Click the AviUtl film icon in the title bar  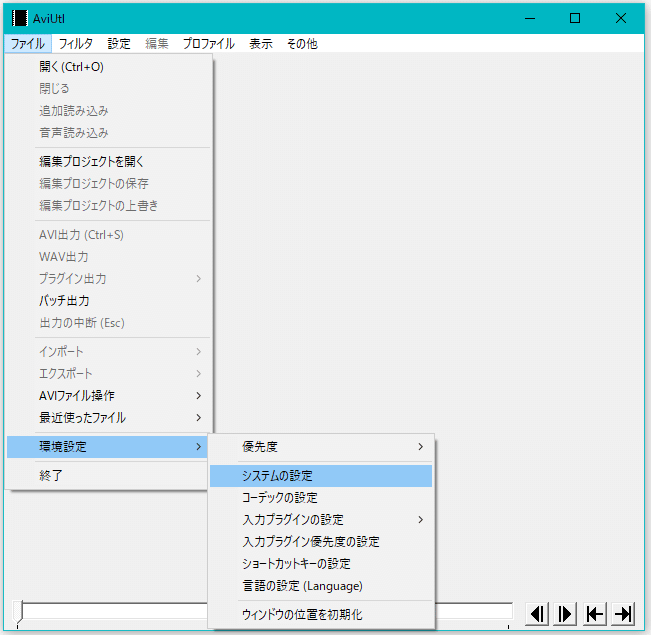pyautogui.click(x=20, y=18)
